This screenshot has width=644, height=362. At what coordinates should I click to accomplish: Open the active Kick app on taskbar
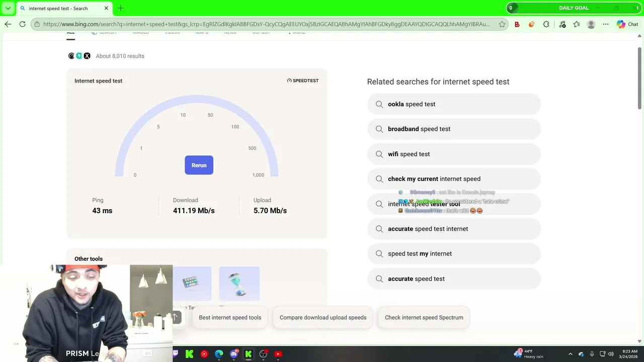pyautogui.click(x=249, y=354)
